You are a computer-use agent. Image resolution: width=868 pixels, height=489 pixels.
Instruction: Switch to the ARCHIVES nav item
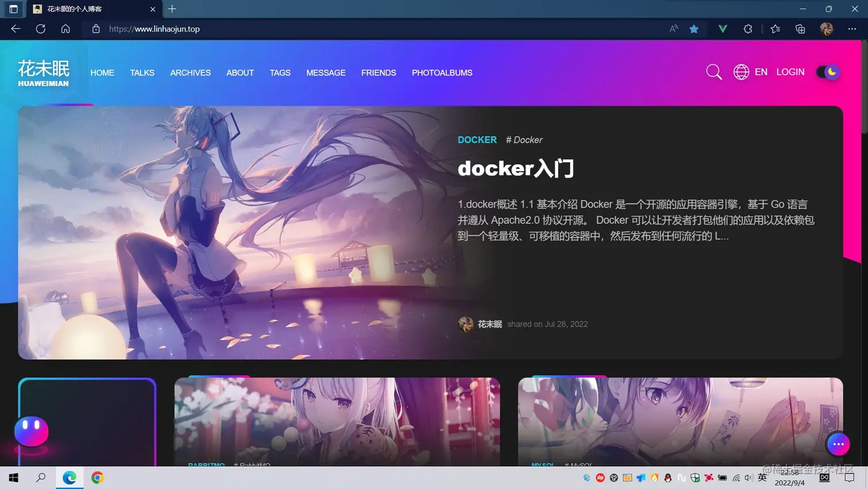tap(190, 72)
